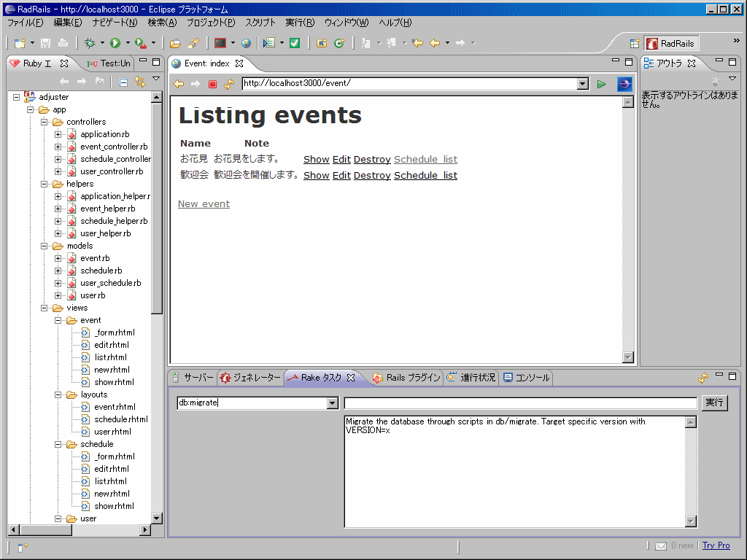Click the new Ruby file icon
The width and height of the screenshot is (747, 560).
(x=322, y=43)
